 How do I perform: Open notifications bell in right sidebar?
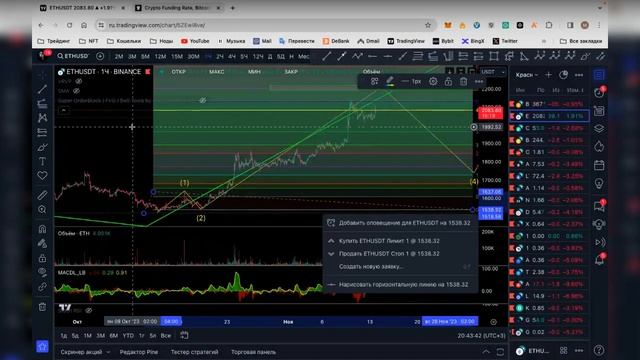click(599, 260)
